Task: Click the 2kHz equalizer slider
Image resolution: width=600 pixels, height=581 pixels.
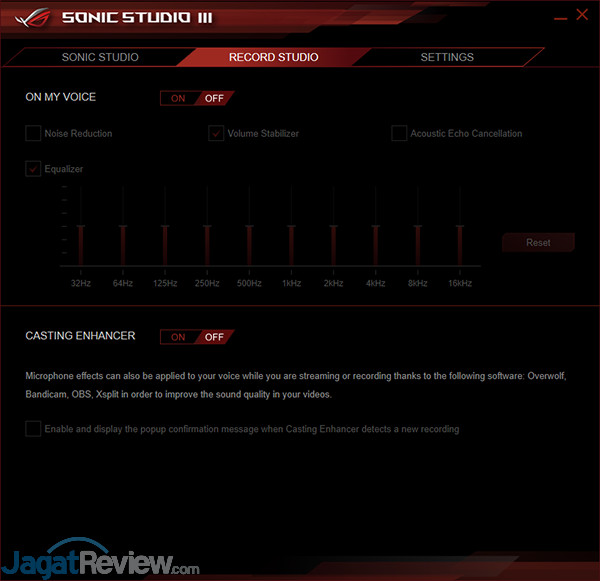Action: (x=333, y=226)
